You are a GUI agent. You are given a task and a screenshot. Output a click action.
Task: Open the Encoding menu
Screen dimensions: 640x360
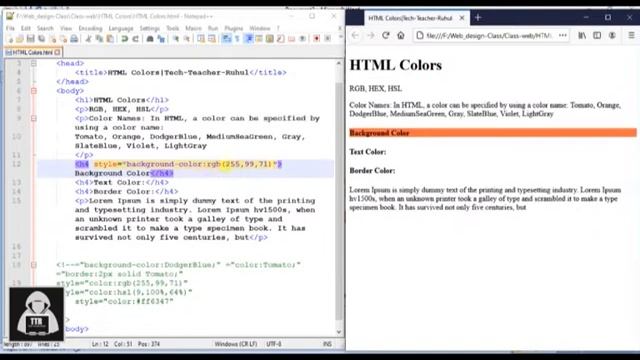coord(90,28)
